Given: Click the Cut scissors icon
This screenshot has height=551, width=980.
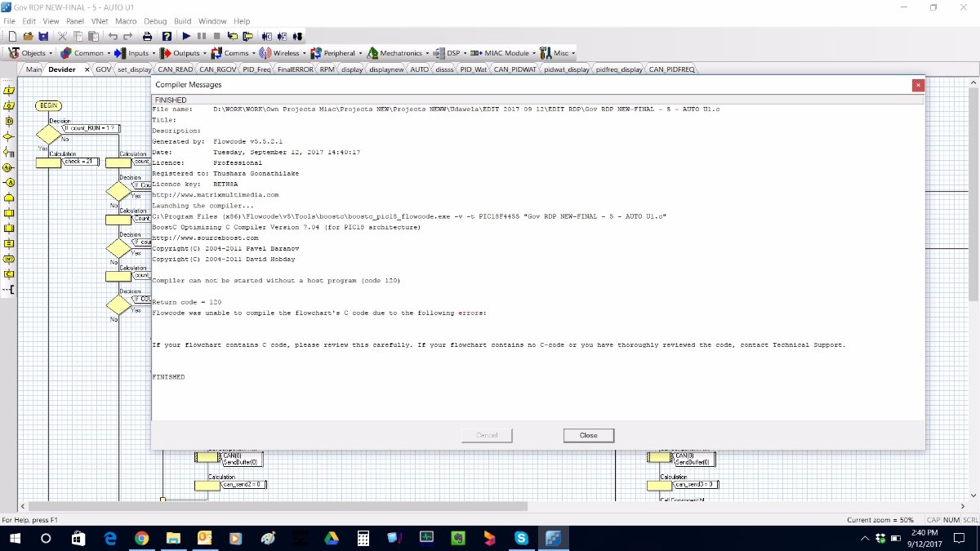Looking at the screenshot, I should pyautogui.click(x=62, y=36).
